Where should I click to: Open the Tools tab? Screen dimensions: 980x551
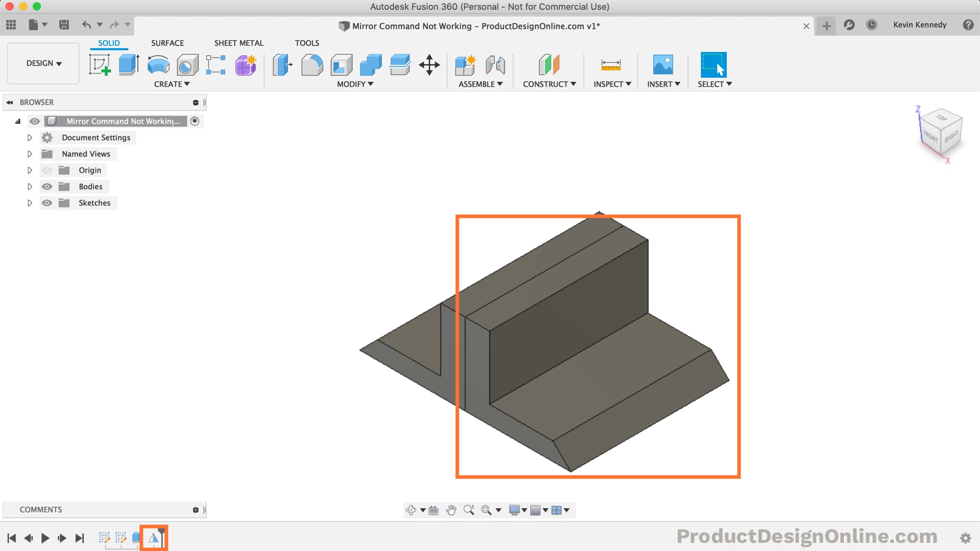(x=307, y=43)
